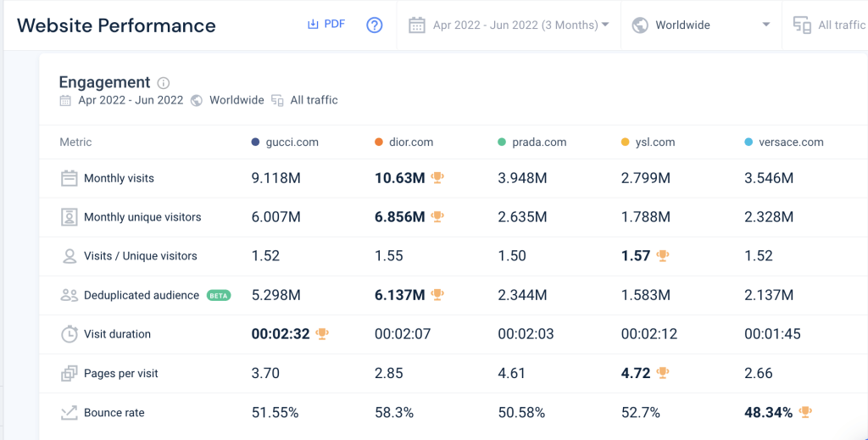868x440 pixels.
Task: Click ysl.com monthly visits value 2.799M
Action: 645,178
